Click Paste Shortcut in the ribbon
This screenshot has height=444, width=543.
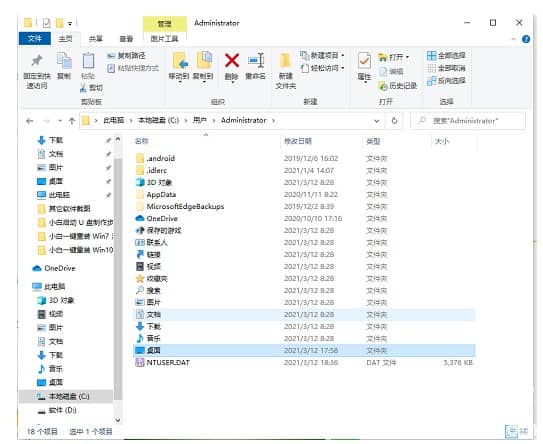click(133, 68)
